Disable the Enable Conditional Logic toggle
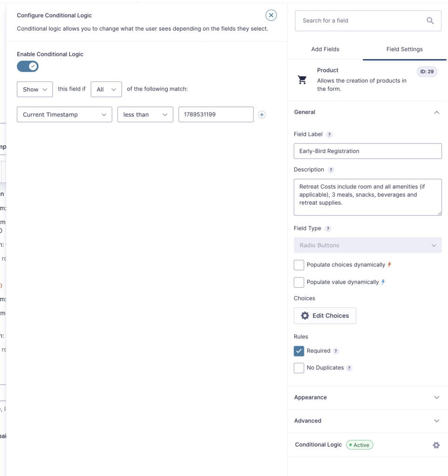The width and height of the screenshot is (448, 476). pos(27,66)
